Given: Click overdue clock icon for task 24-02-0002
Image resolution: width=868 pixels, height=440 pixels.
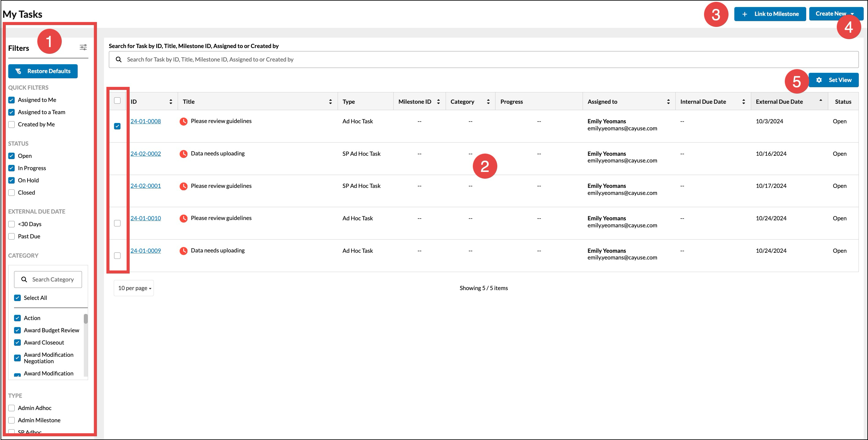Looking at the screenshot, I should click(x=183, y=154).
